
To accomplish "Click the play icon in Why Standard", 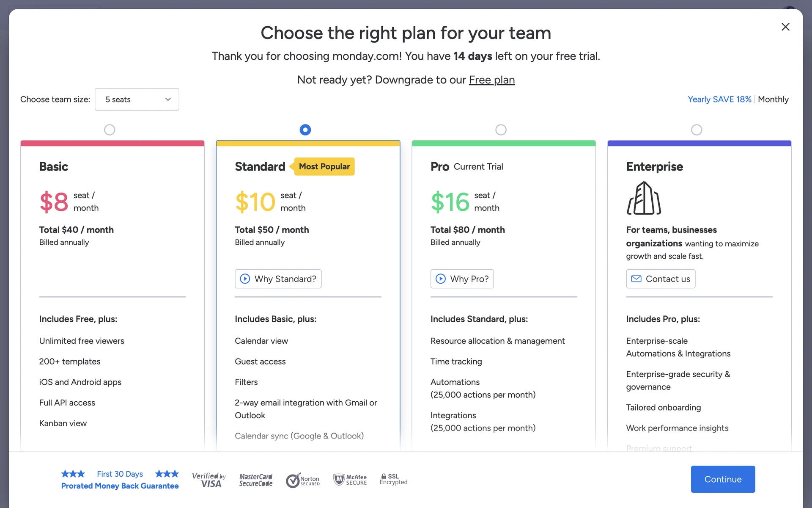I will click(x=245, y=279).
